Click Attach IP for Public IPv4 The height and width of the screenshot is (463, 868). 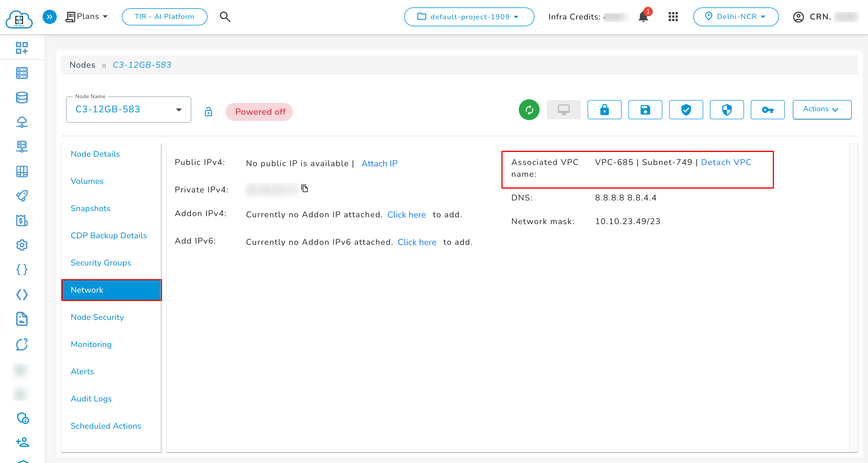379,163
